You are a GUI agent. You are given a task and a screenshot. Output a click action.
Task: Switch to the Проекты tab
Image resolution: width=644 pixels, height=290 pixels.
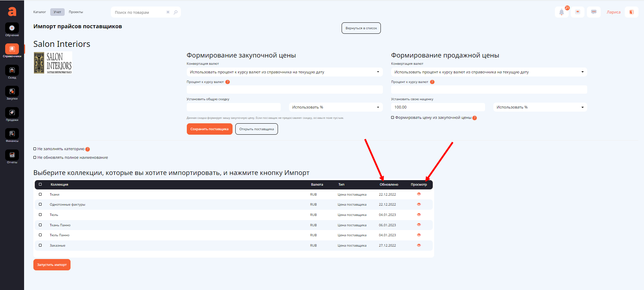pos(76,12)
